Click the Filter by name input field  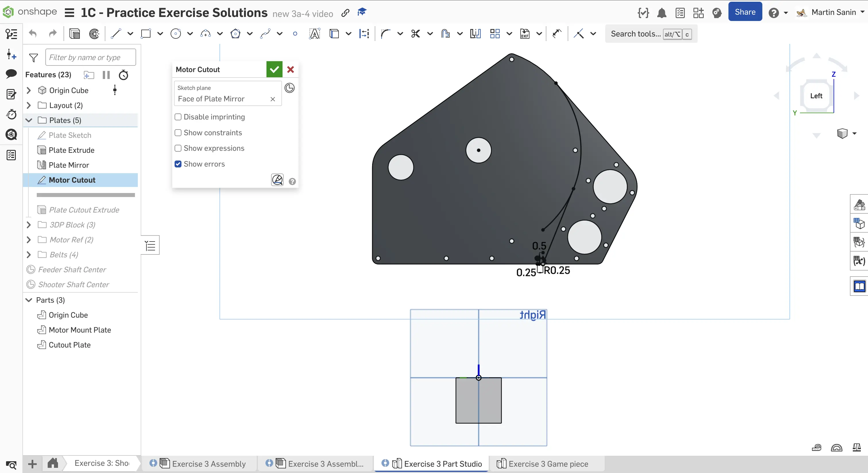91,57
